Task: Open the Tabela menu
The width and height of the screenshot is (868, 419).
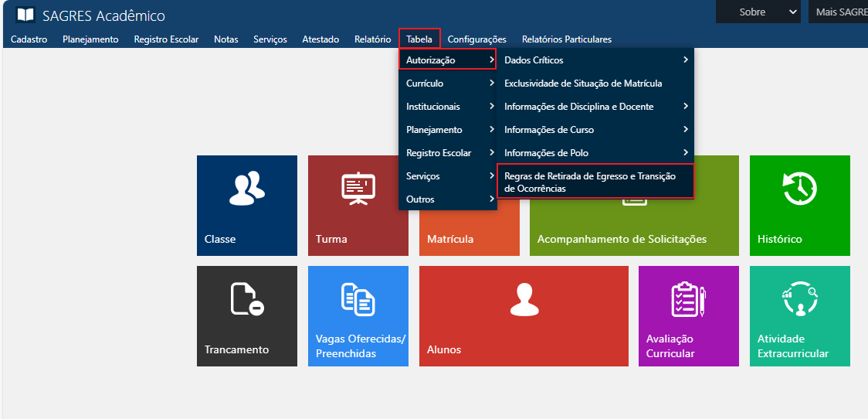Action: (419, 39)
